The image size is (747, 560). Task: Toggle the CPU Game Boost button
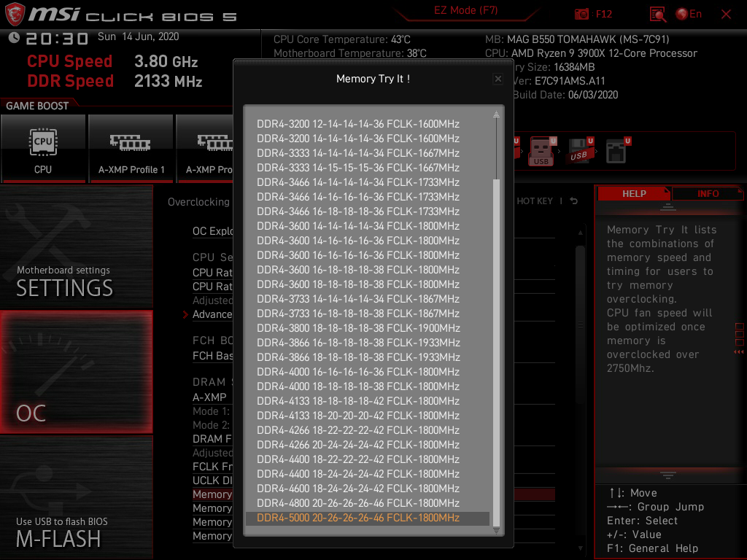click(43, 149)
